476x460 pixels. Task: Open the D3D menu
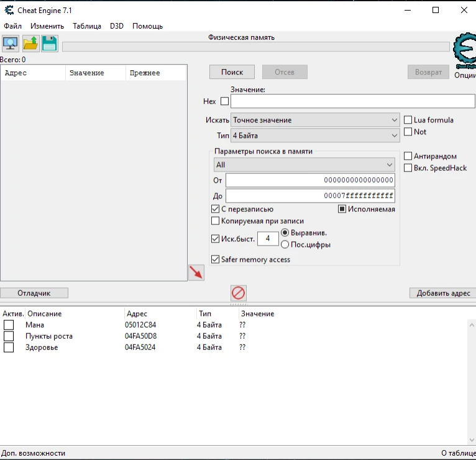point(117,26)
